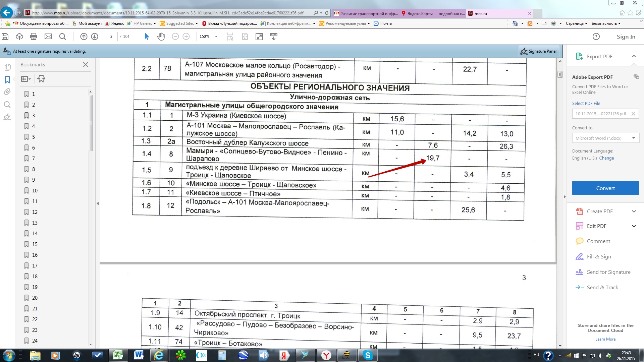Open the Convert to Microsoft Word dropdown
The width and height of the screenshot is (644, 362).
(x=633, y=138)
